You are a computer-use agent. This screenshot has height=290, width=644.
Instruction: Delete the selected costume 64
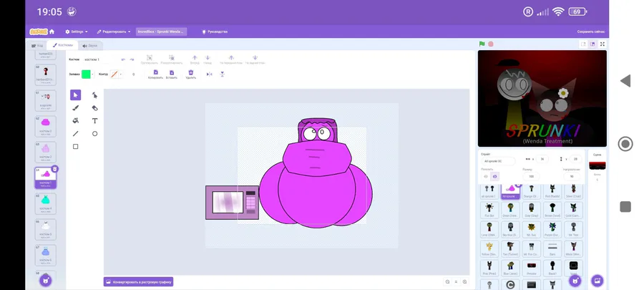click(x=55, y=169)
